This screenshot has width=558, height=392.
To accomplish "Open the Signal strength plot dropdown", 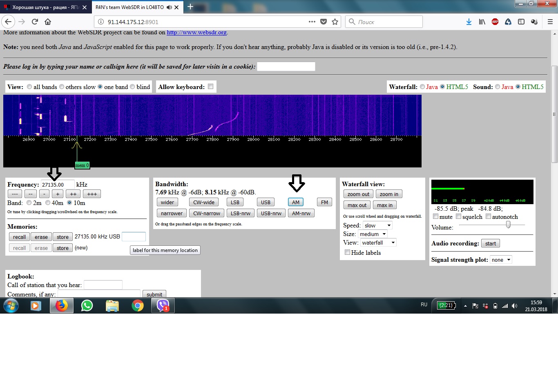I will [501, 260].
